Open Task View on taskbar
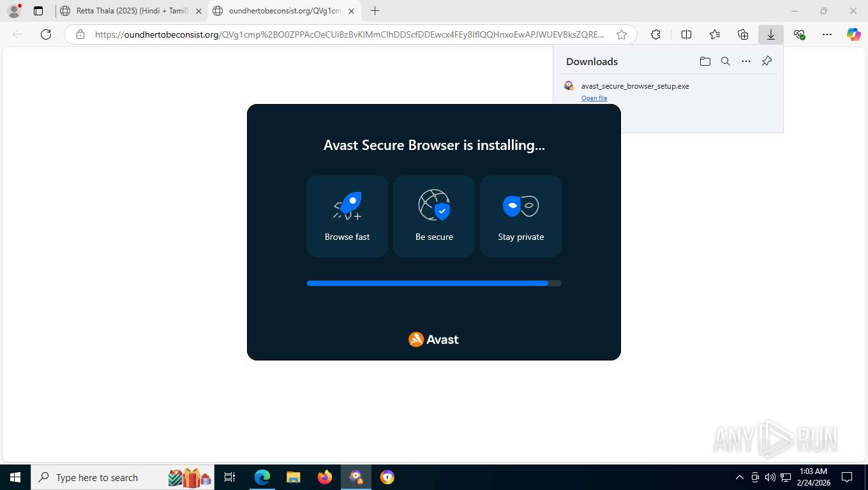The image size is (868, 490). [230, 477]
